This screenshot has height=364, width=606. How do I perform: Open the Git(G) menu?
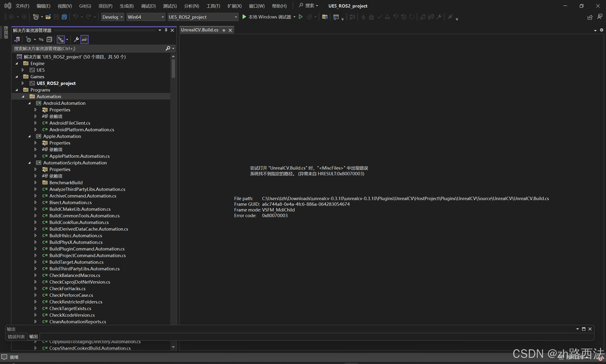(85, 6)
